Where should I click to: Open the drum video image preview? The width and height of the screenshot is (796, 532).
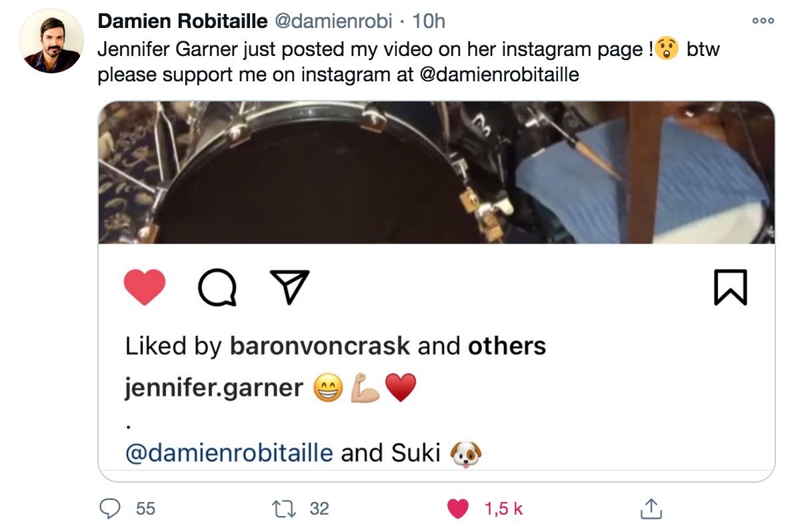click(436, 173)
